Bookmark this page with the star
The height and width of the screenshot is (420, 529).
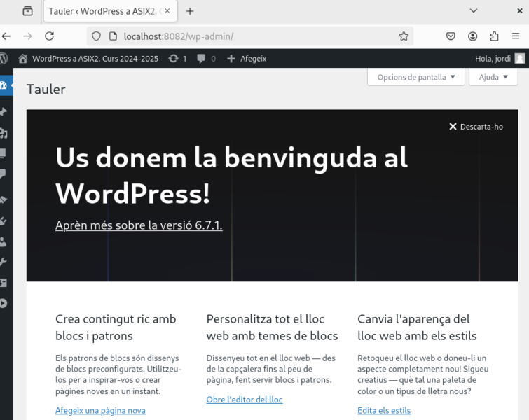[404, 36]
